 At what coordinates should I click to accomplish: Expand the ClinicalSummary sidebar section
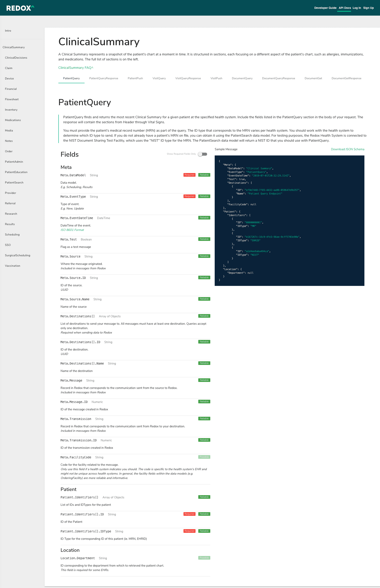point(14,47)
